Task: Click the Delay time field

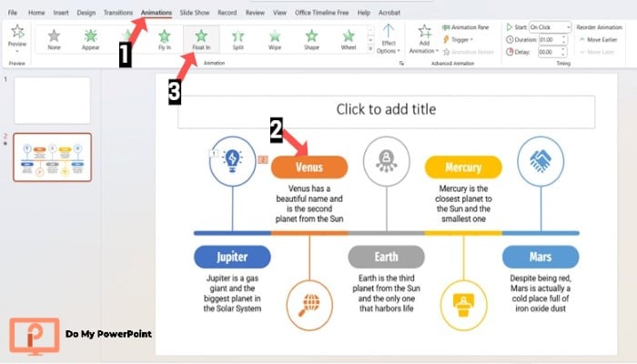Action: tap(550, 52)
